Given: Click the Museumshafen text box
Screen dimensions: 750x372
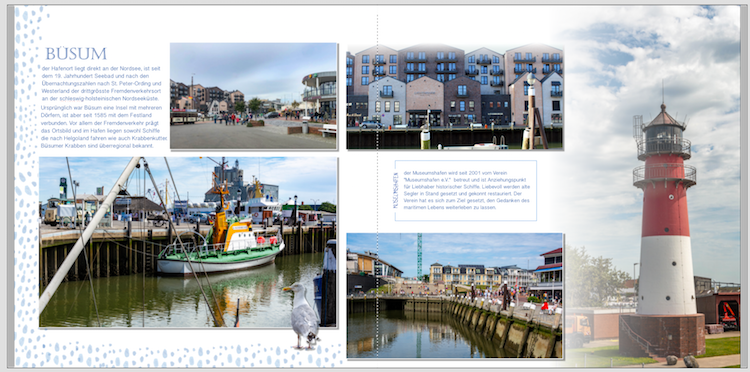Looking at the screenshot, I should [x=466, y=191].
